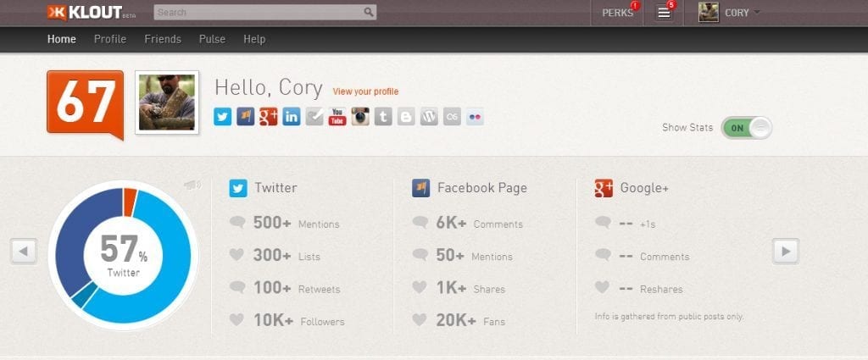This screenshot has width=868, height=360.
Task: Click the 100+ Retweets stat
Action: pos(285,288)
